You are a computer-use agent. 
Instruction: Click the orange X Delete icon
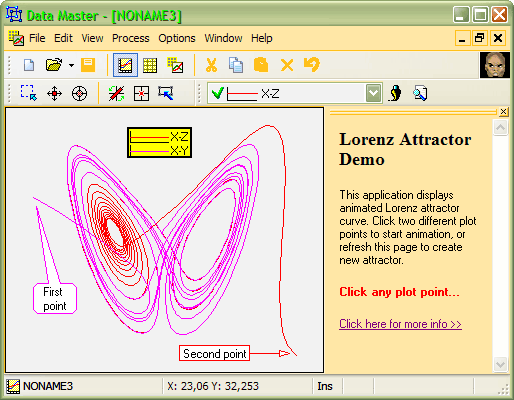(x=287, y=65)
